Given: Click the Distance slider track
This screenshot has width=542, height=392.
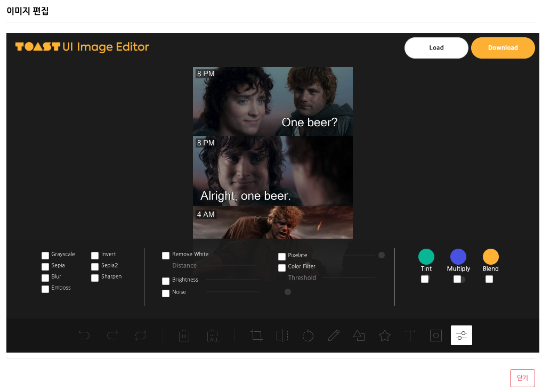Looking at the screenshot, I should click(x=229, y=265).
